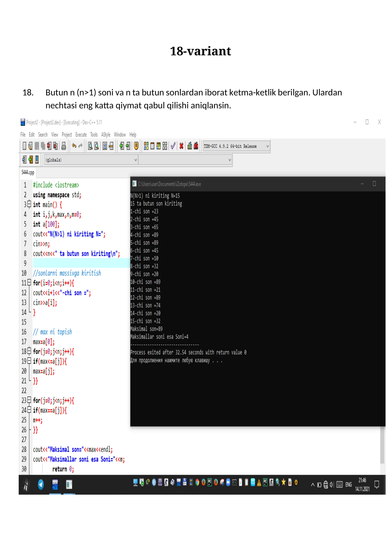392x554 pixels.
Task: Collapse the main() code fold at line 3
Action: [29, 204]
